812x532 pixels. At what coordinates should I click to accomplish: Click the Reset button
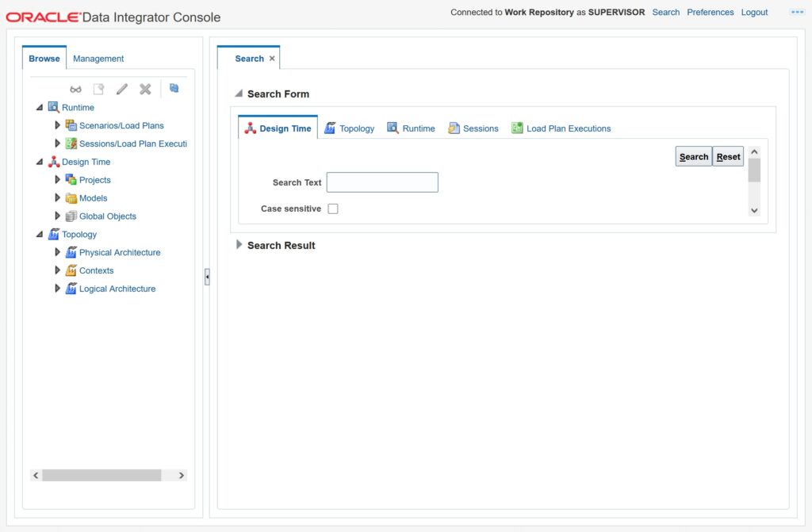click(728, 156)
